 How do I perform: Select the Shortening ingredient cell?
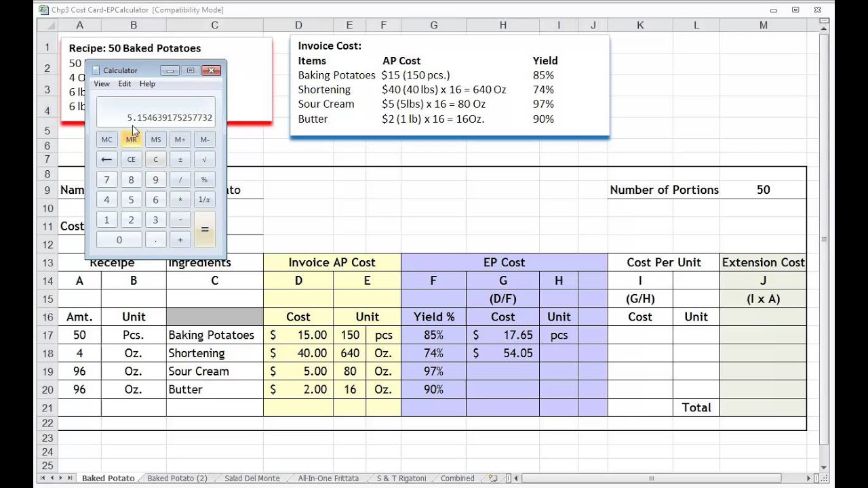point(215,353)
